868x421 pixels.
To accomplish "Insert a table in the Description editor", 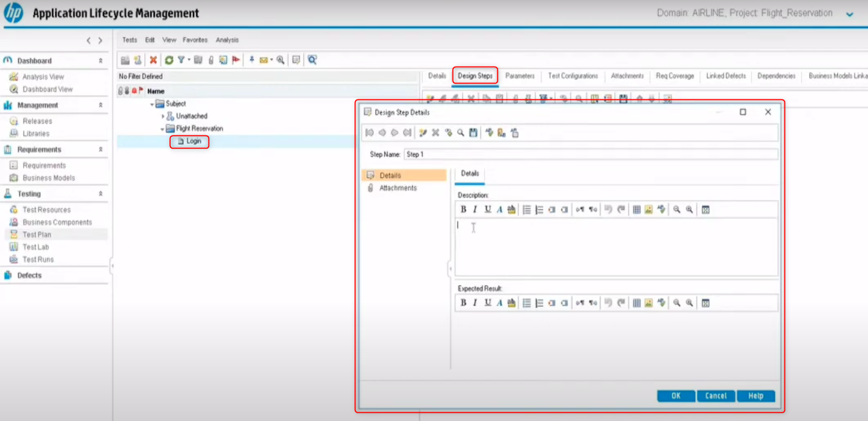I will tap(636, 210).
